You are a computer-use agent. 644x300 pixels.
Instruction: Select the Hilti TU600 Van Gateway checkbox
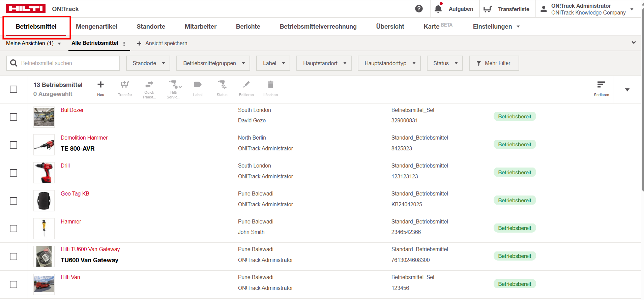pyautogui.click(x=13, y=257)
